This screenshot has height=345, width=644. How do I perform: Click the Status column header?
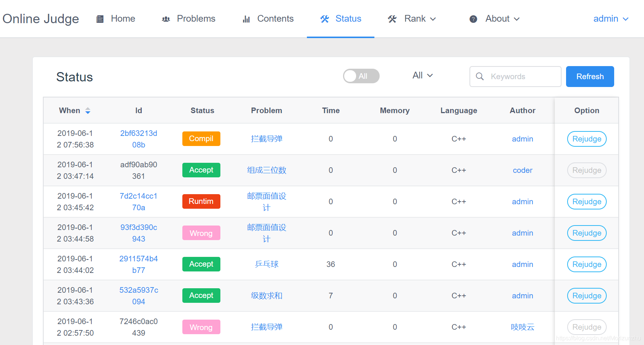[202, 111]
